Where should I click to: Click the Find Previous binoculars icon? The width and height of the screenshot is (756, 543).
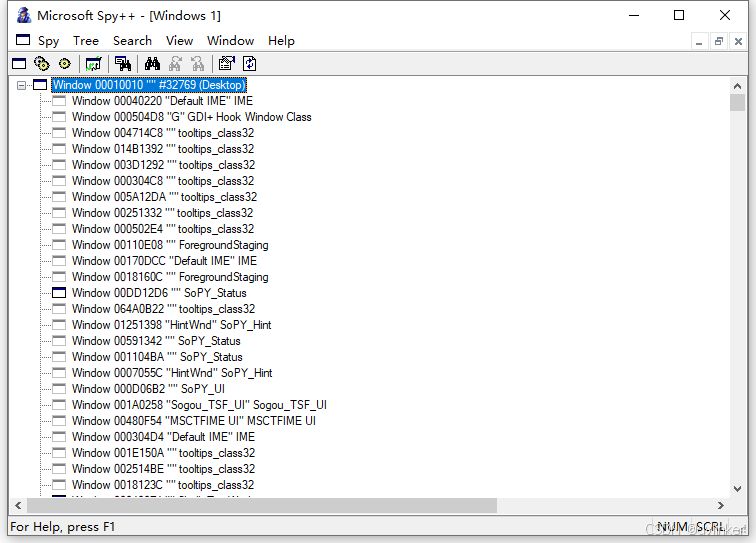pos(198,64)
